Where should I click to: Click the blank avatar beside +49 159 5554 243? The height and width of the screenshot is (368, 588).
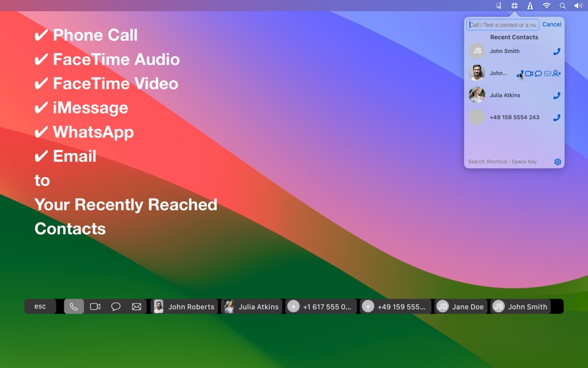tap(477, 117)
